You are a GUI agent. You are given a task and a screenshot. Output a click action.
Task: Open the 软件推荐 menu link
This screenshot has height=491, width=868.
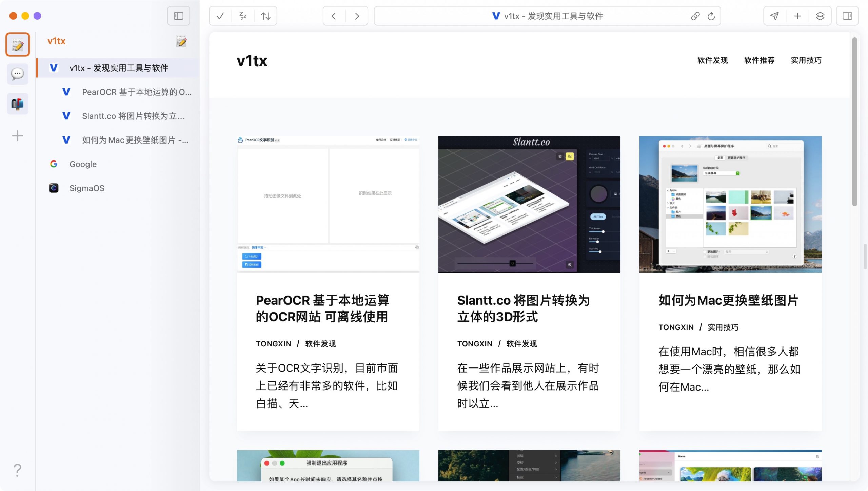pyautogui.click(x=759, y=60)
